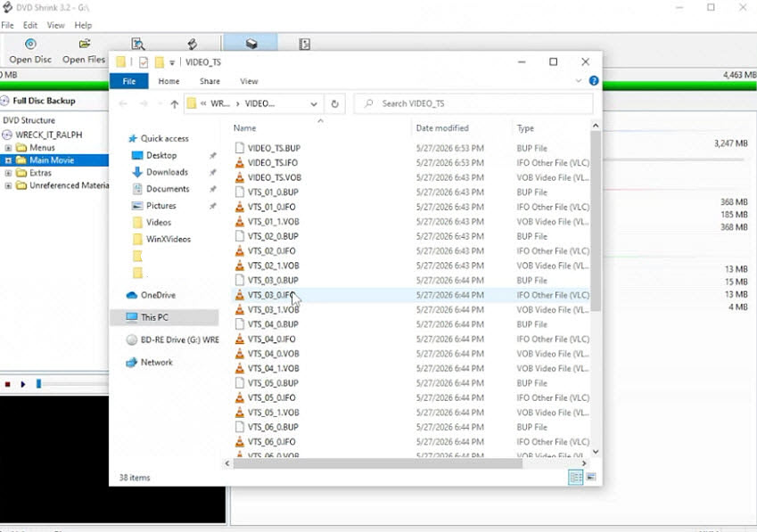Open the Videos folder in navigation pane

click(159, 223)
